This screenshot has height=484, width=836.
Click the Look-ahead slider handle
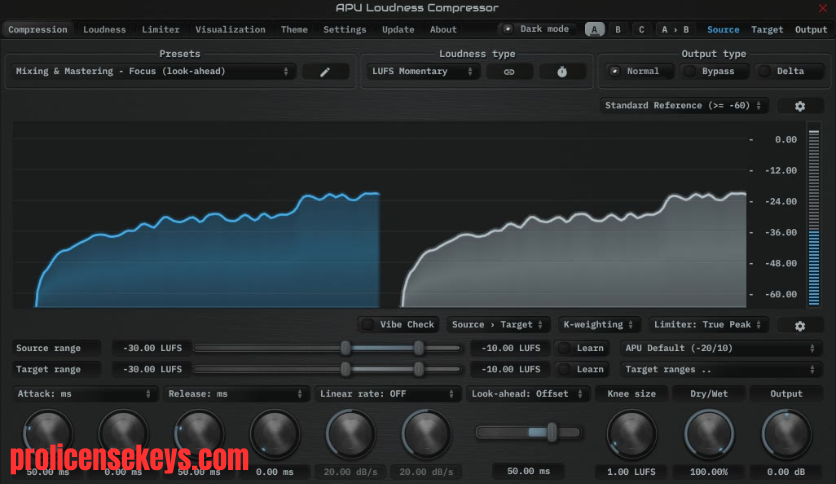point(552,432)
